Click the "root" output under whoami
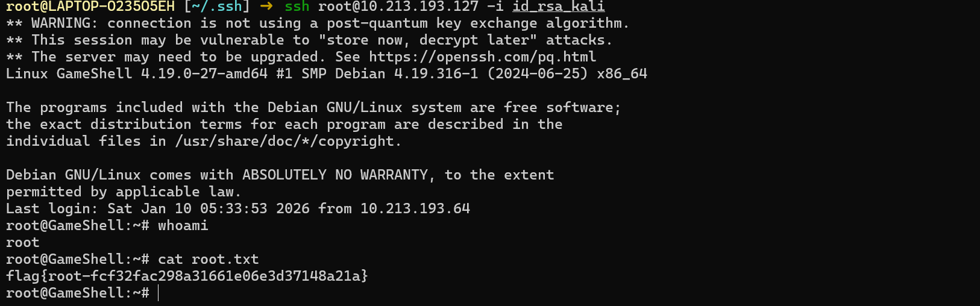 click(x=22, y=243)
